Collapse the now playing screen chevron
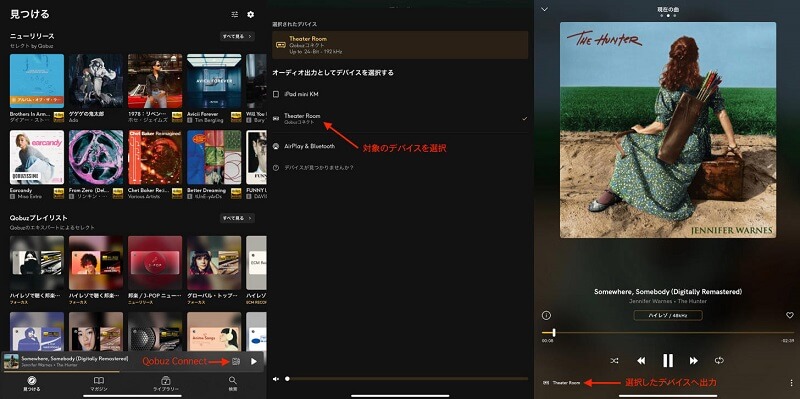Screen dimensions: 800x399 [x=544, y=9]
